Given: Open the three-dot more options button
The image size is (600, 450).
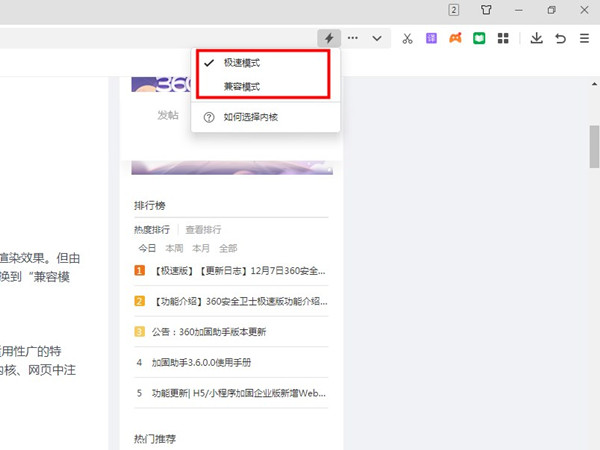Looking at the screenshot, I should point(353,38).
